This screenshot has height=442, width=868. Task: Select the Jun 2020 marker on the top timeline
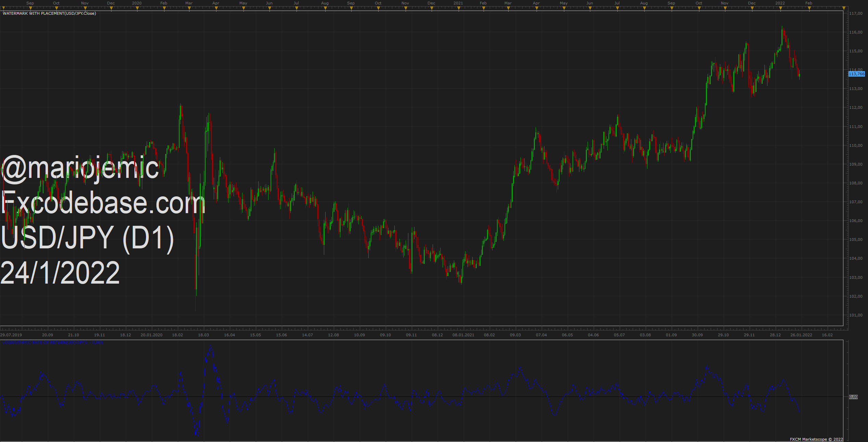pos(269,9)
